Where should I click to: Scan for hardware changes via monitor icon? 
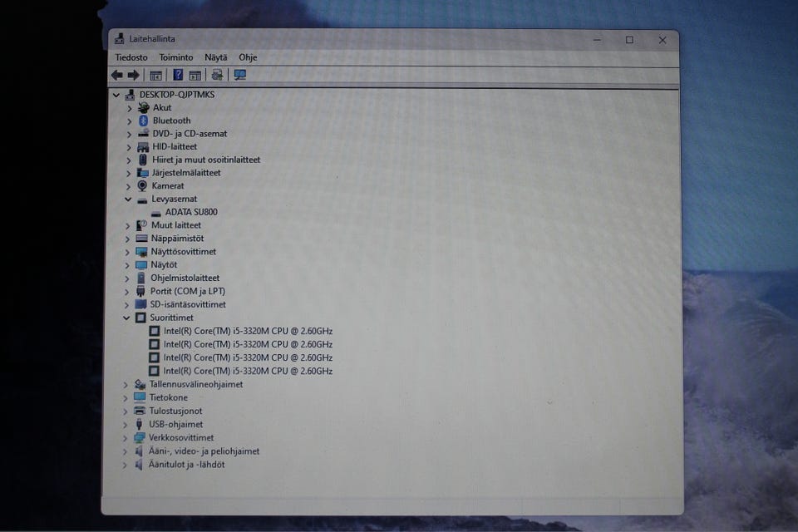pos(239,76)
